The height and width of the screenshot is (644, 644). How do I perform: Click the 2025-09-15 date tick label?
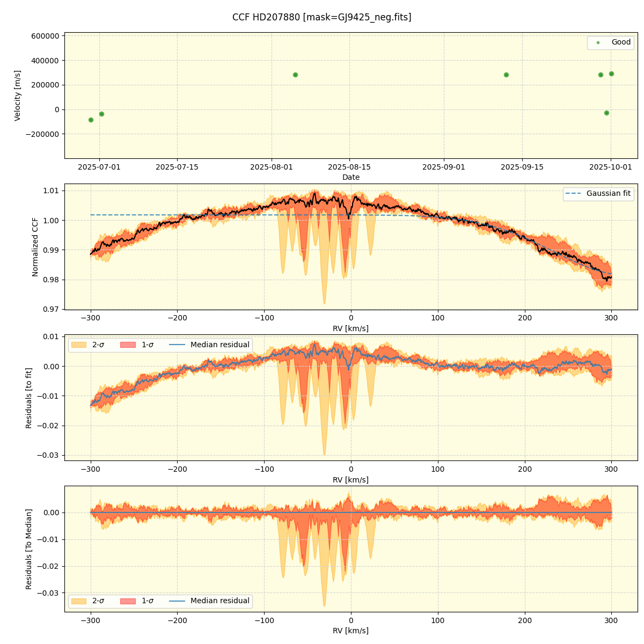[522, 167]
